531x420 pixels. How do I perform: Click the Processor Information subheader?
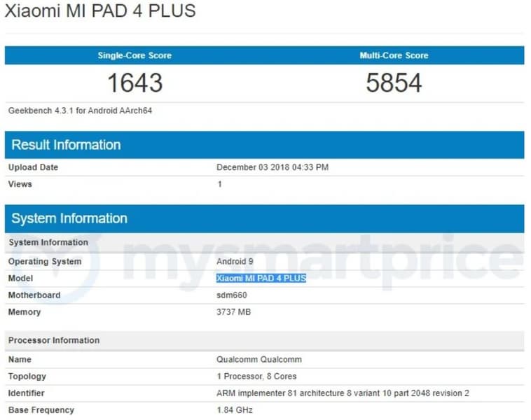265,340
